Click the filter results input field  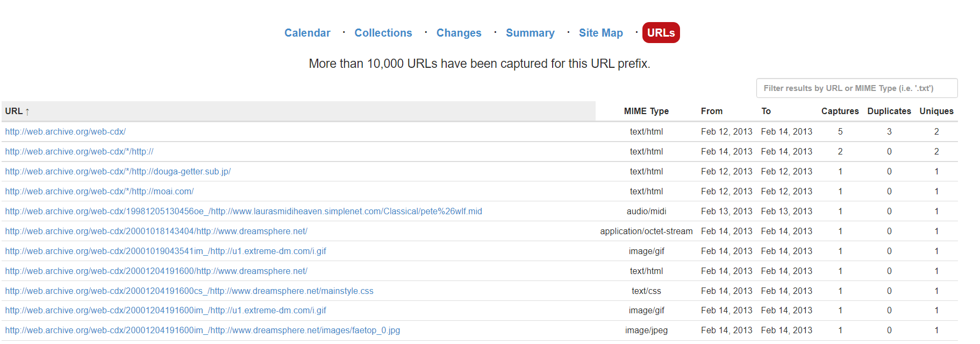point(856,88)
